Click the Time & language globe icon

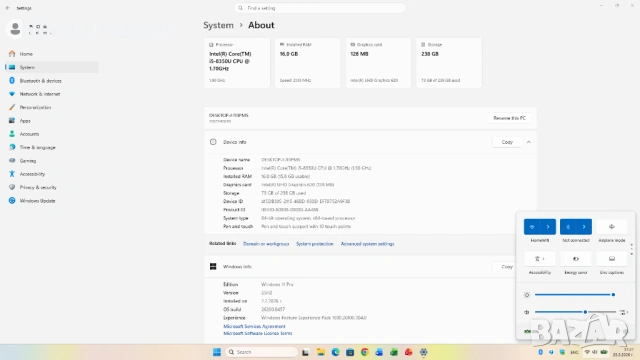tap(12, 147)
